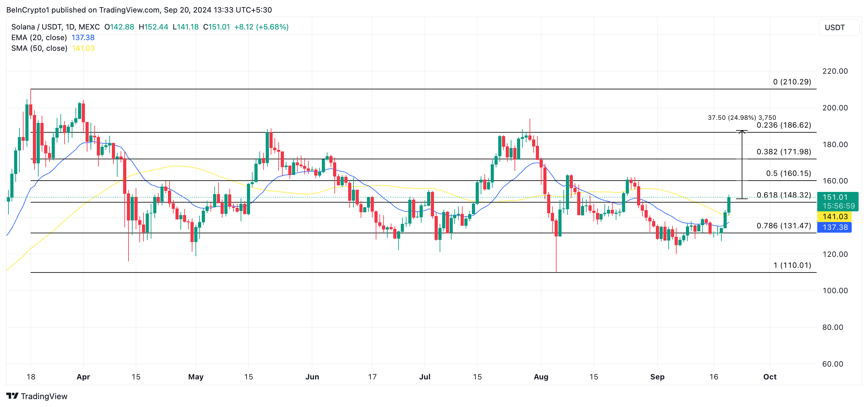Click the 0.5 (160.15) Fibonacci level label
868x407 pixels.
(788, 173)
